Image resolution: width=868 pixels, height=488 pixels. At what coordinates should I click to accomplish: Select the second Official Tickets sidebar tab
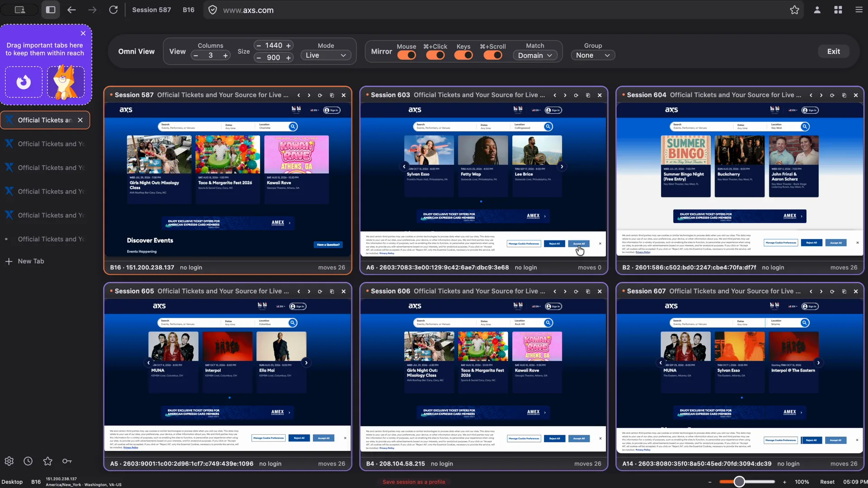tap(45, 144)
